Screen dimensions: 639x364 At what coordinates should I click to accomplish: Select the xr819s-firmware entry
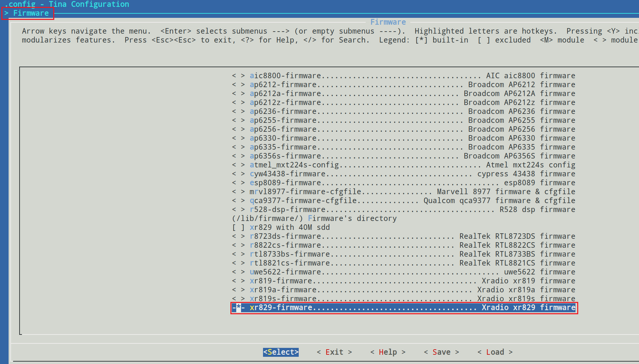tap(403, 299)
